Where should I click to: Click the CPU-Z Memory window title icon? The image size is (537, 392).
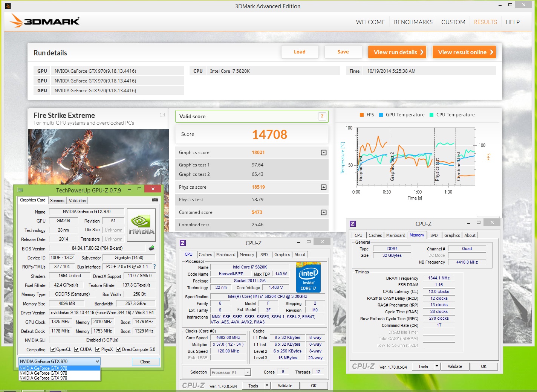353,224
